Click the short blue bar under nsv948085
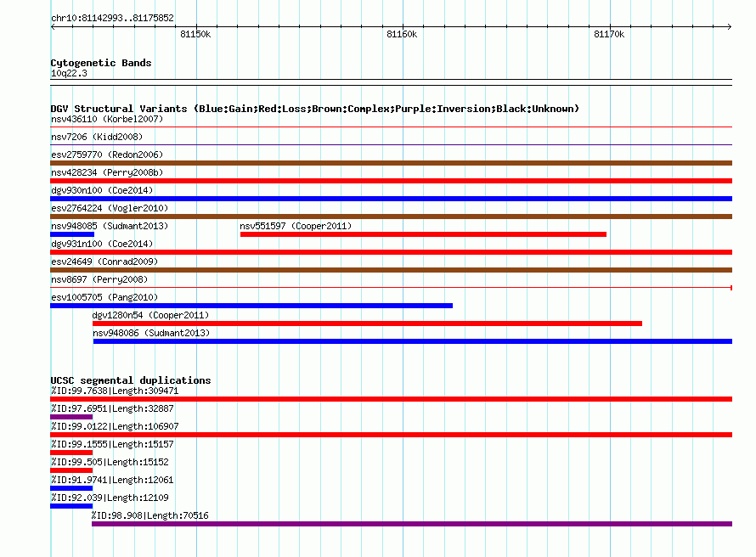This screenshot has width=756, height=557. (72, 234)
